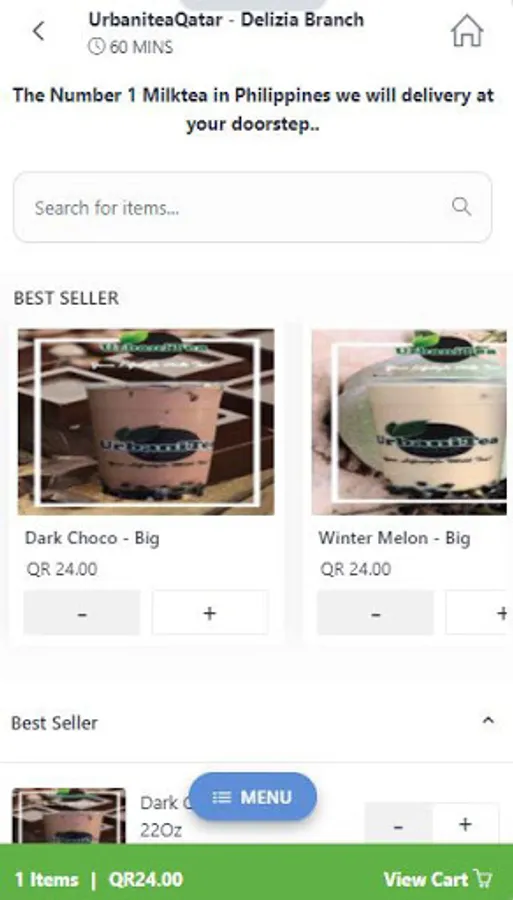Open the home icon in header
This screenshot has width=513, height=900.
[x=467, y=30]
